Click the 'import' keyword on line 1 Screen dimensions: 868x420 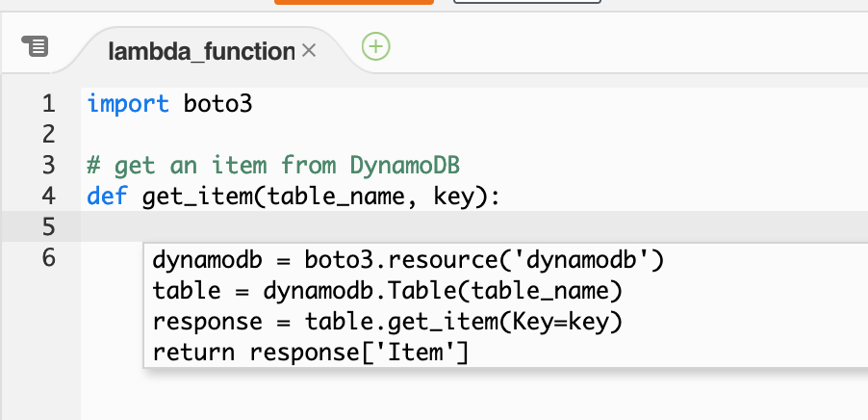pyautogui.click(x=128, y=104)
